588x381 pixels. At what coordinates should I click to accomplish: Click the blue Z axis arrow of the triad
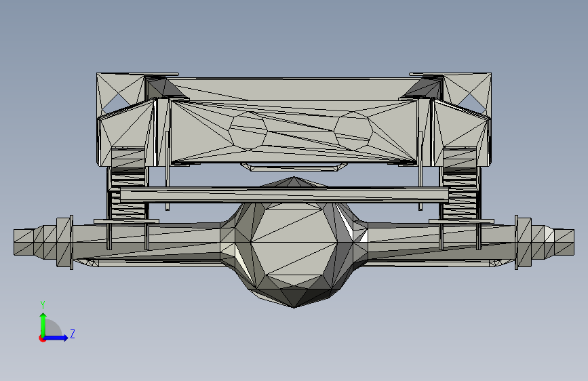pyautogui.click(x=56, y=338)
